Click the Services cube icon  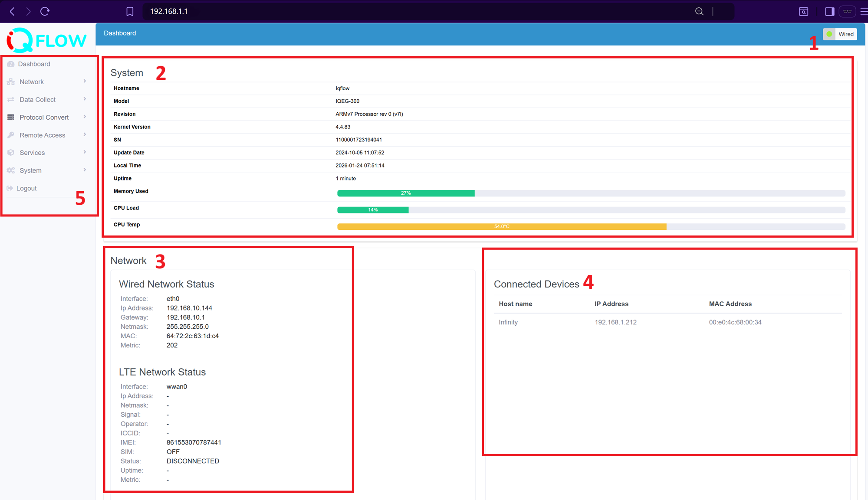[11, 153]
